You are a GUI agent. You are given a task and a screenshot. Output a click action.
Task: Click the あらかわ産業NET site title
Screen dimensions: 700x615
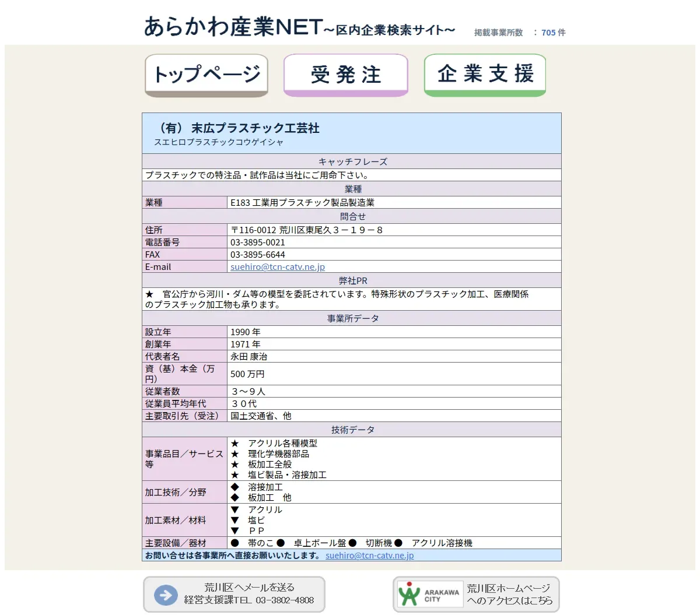[x=299, y=27]
